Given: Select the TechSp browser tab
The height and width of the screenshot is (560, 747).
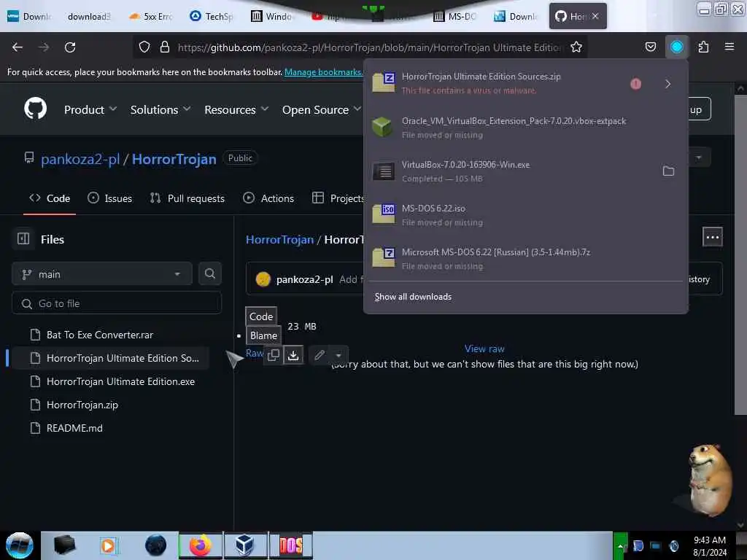Looking at the screenshot, I should pyautogui.click(x=212, y=16).
